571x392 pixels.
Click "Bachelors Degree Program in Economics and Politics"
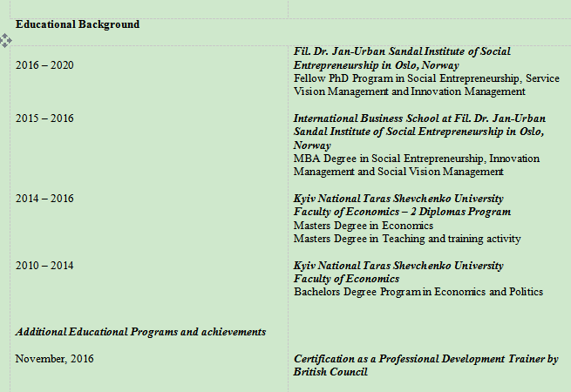(418, 292)
